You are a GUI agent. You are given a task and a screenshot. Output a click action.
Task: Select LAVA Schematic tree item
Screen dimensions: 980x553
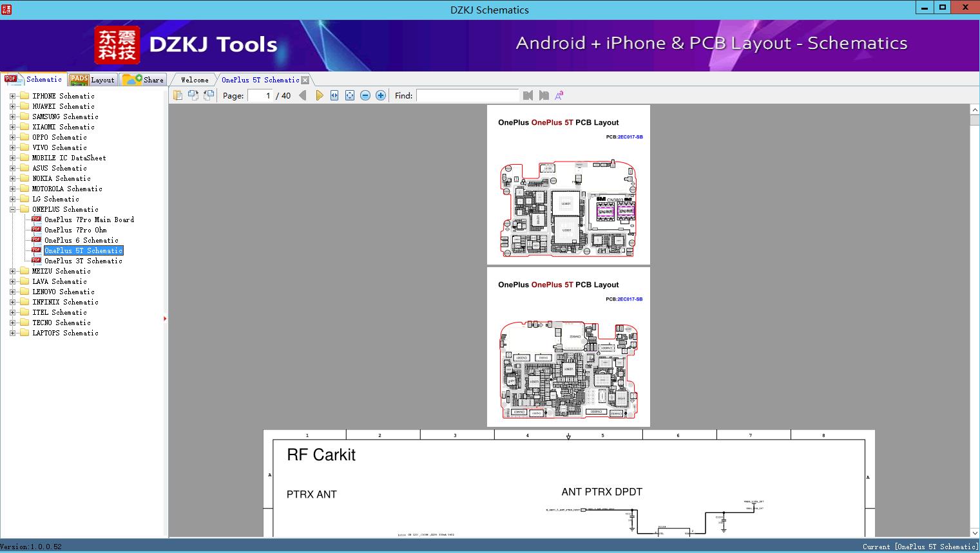tap(59, 281)
